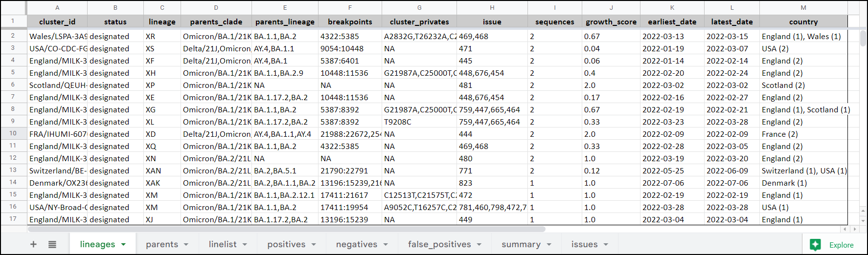Select cell USA/NY-Broad cluster_id
This screenshot has height=255, width=868.
[57, 207]
